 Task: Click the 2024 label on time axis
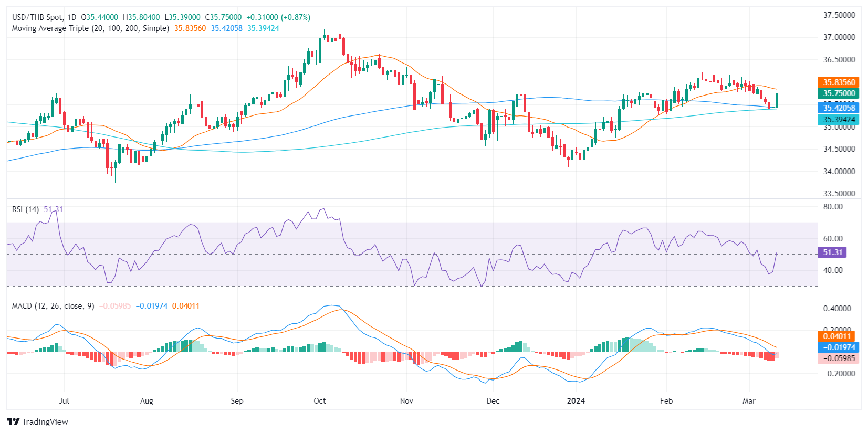[576, 401]
